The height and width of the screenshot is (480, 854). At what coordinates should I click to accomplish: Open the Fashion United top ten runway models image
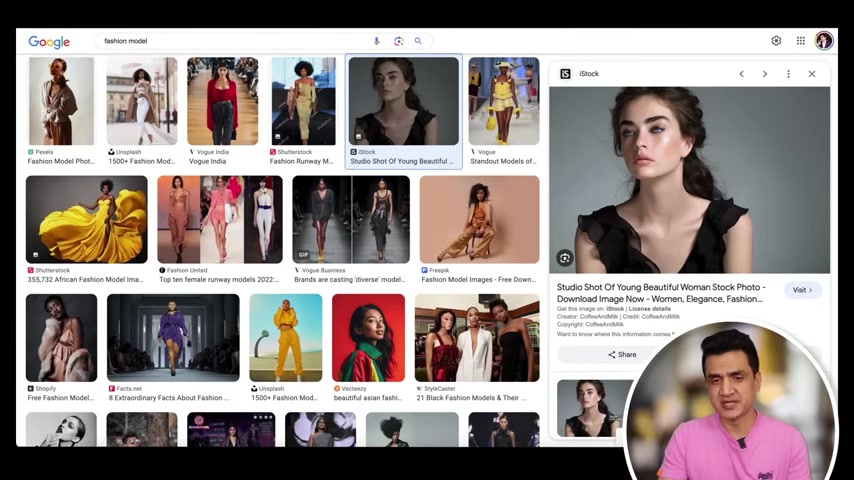220,219
